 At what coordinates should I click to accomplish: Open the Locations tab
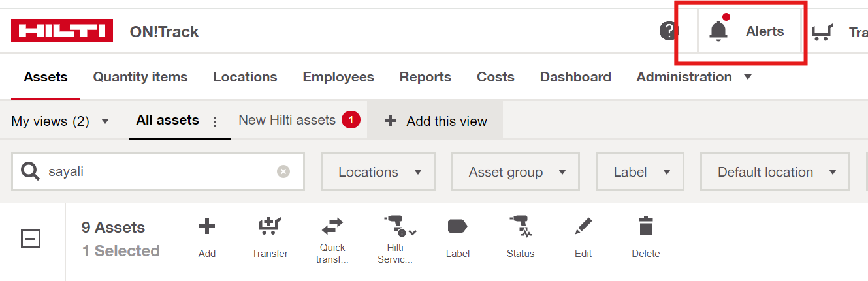245,77
